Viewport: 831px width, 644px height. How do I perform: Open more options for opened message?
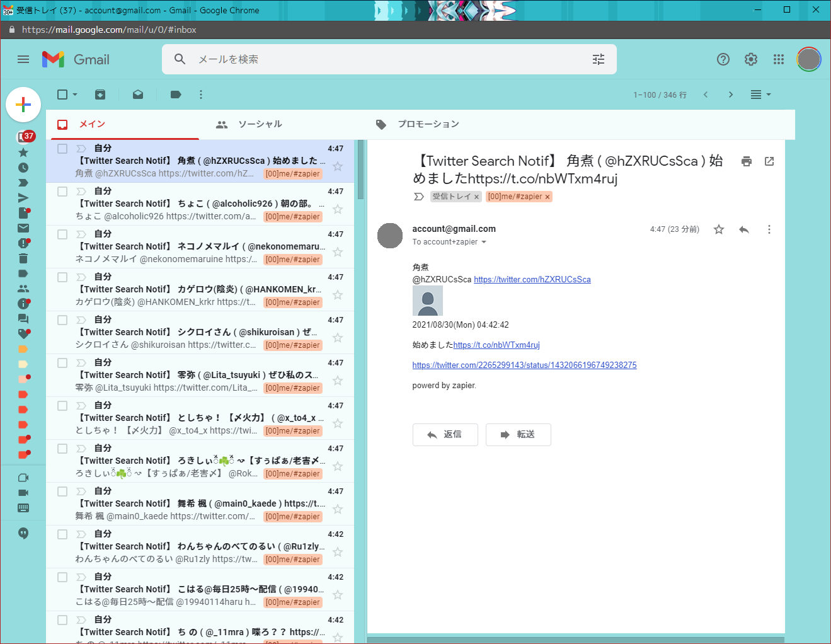point(769,229)
